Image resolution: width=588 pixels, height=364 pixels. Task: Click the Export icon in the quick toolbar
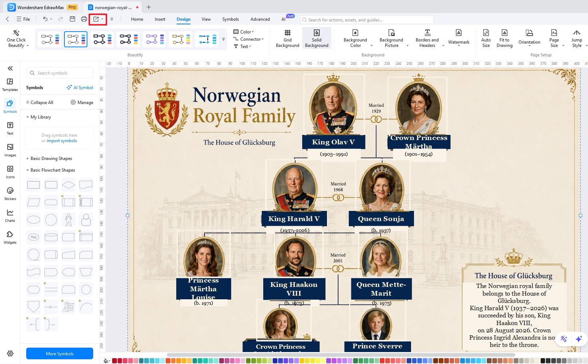tap(96, 19)
